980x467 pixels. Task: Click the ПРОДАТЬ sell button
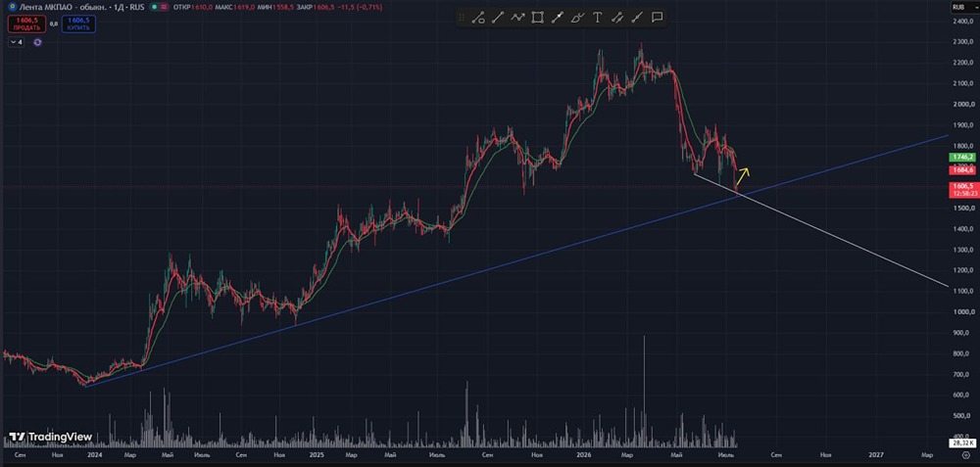point(26,23)
